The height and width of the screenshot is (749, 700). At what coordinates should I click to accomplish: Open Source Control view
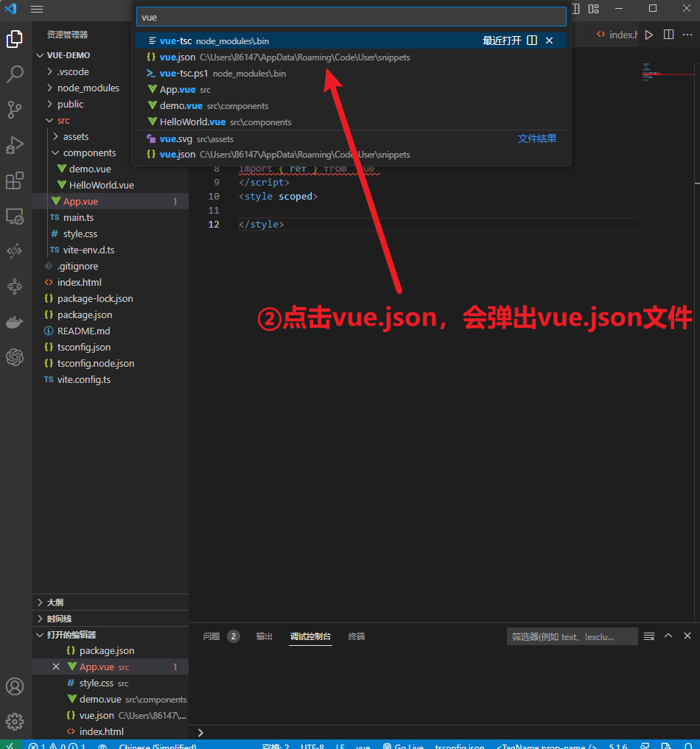point(15,110)
